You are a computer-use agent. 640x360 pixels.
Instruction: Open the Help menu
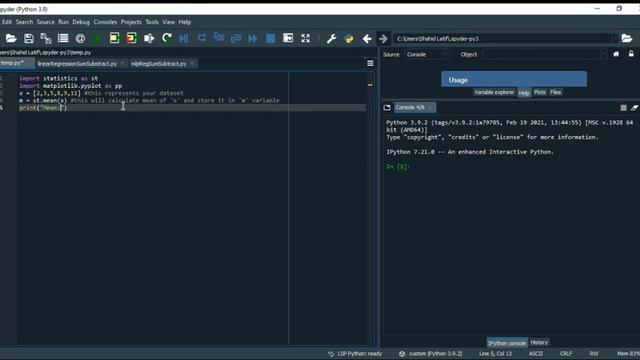click(x=184, y=22)
